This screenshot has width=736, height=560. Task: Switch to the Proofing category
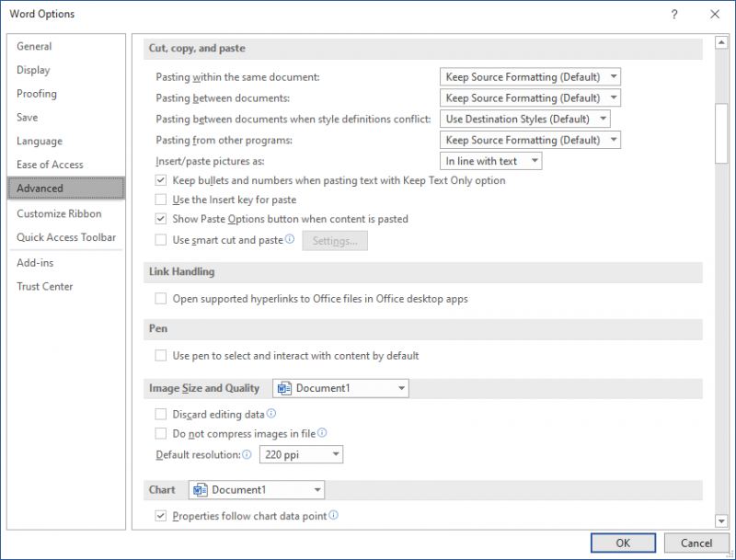(x=37, y=94)
